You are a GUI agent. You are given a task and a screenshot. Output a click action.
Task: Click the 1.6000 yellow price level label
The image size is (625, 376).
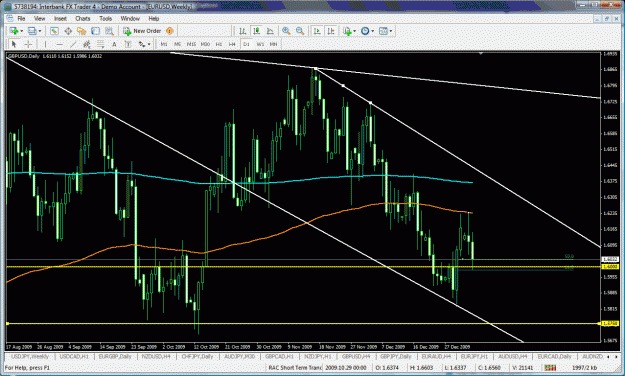pyautogui.click(x=610, y=266)
